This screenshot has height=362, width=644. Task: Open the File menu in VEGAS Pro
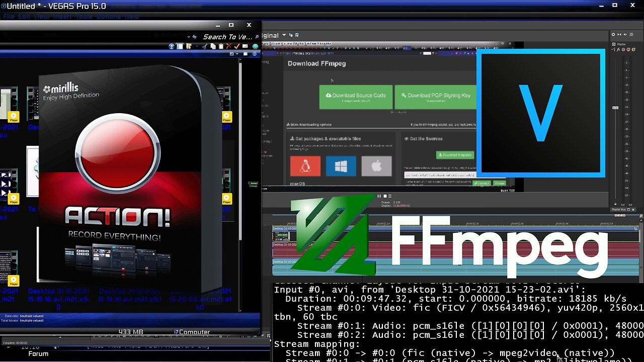[9, 17]
